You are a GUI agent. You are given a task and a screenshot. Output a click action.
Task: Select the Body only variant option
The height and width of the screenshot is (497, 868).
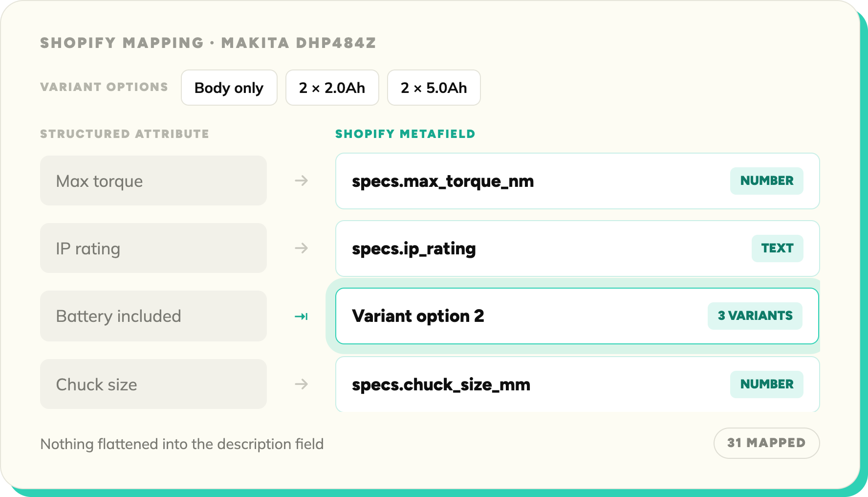coord(229,88)
